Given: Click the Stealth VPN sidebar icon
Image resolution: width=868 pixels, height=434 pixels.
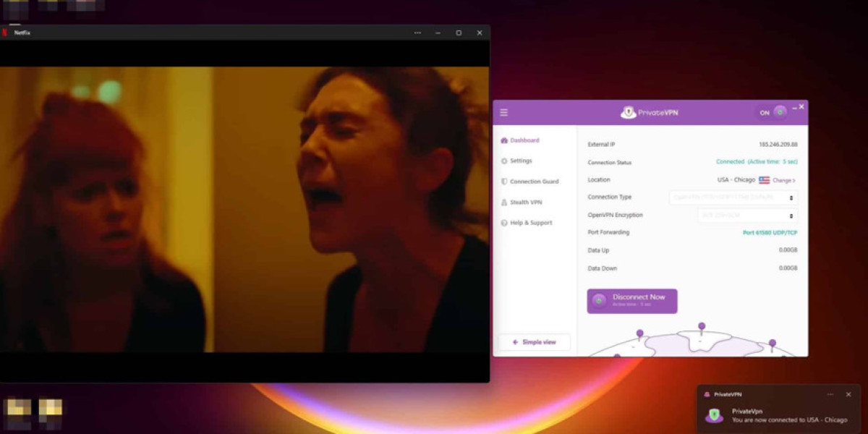Looking at the screenshot, I should pos(504,203).
